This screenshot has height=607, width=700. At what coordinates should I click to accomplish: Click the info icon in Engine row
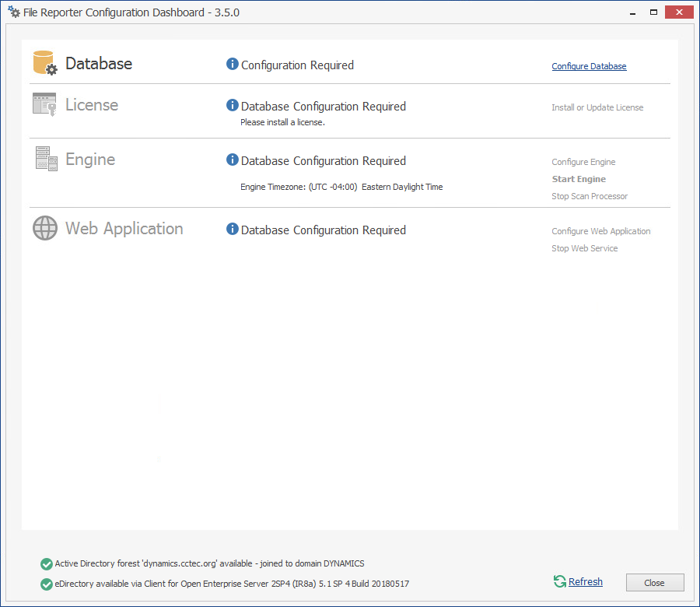(232, 160)
